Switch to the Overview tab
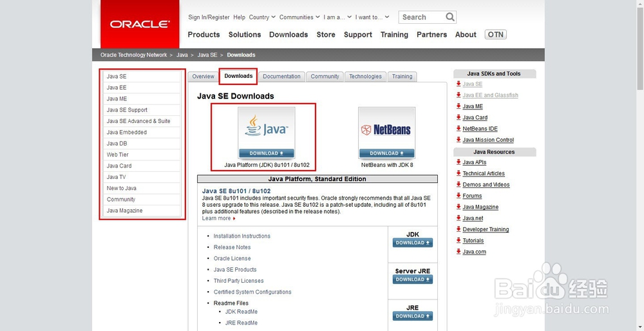Screen dimensions: 644x331 pyautogui.click(x=203, y=77)
